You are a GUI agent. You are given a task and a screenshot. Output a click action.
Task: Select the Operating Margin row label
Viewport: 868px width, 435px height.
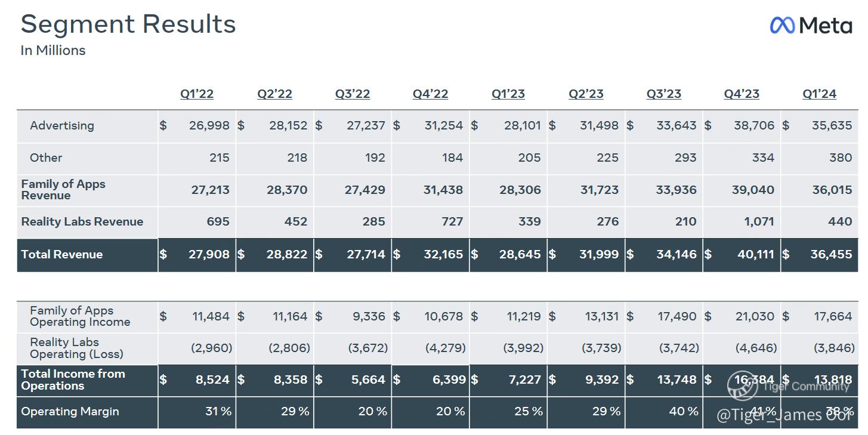click(70, 411)
